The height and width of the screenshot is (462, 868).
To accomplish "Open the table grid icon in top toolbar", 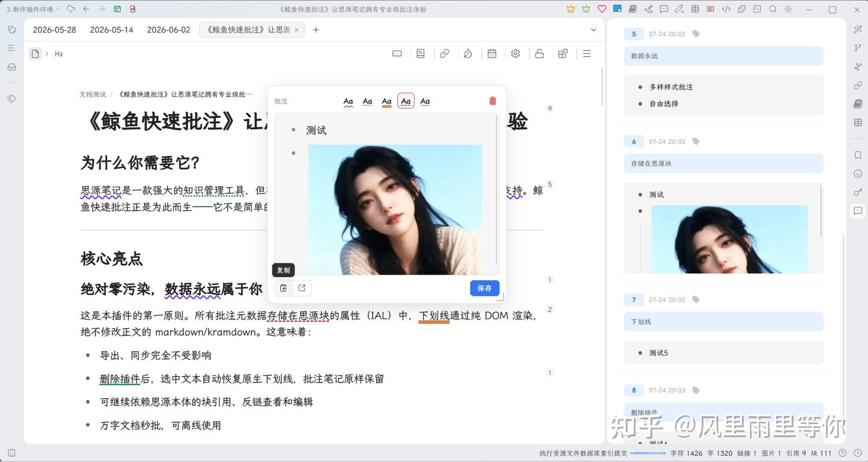I will tap(695, 9).
